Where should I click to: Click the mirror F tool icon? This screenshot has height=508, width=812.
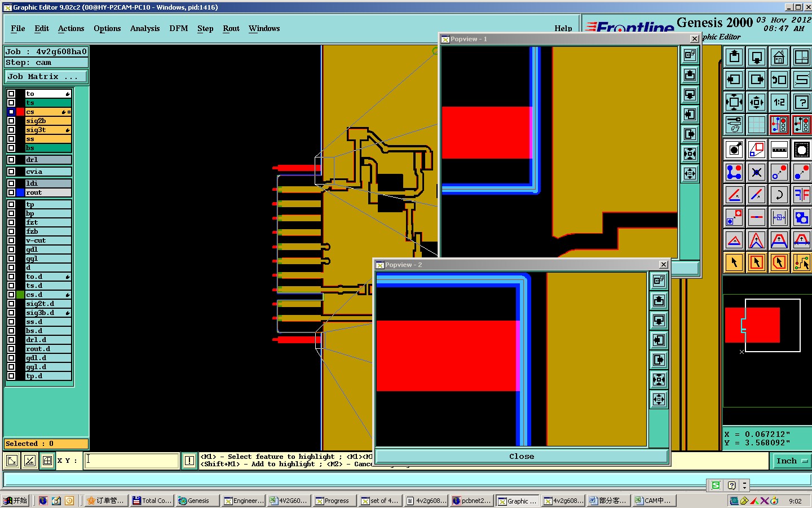click(x=802, y=195)
